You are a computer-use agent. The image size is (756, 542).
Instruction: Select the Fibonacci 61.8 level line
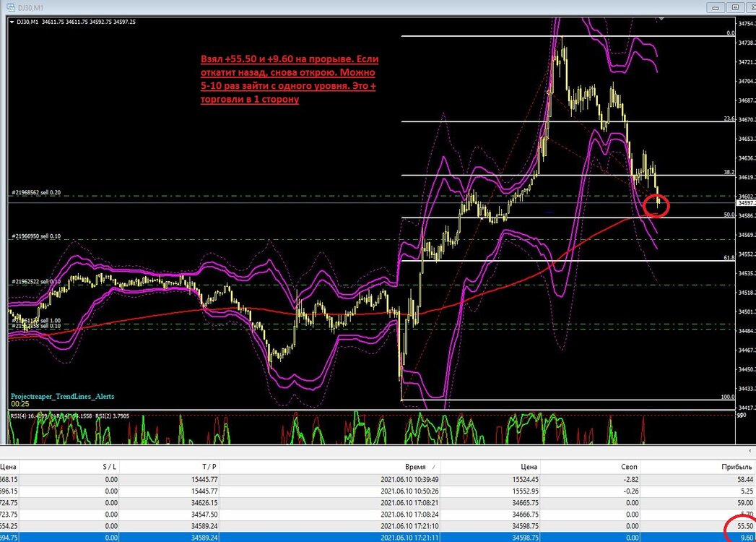coord(568,261)
